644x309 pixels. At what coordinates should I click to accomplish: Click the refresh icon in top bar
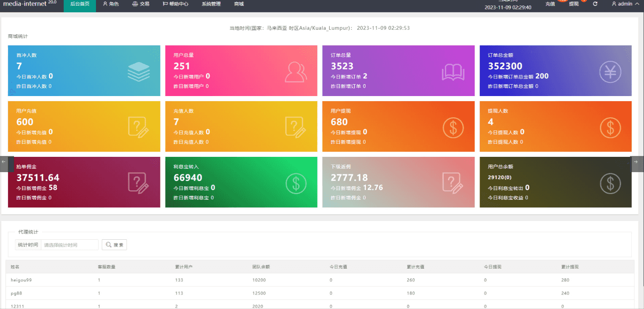[x=595, y=4]
